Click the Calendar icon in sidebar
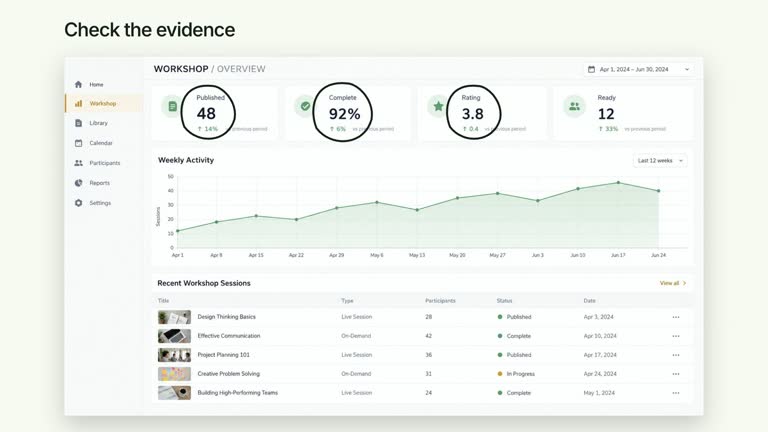This screenshot has width=768, height=432. point(78,143)
